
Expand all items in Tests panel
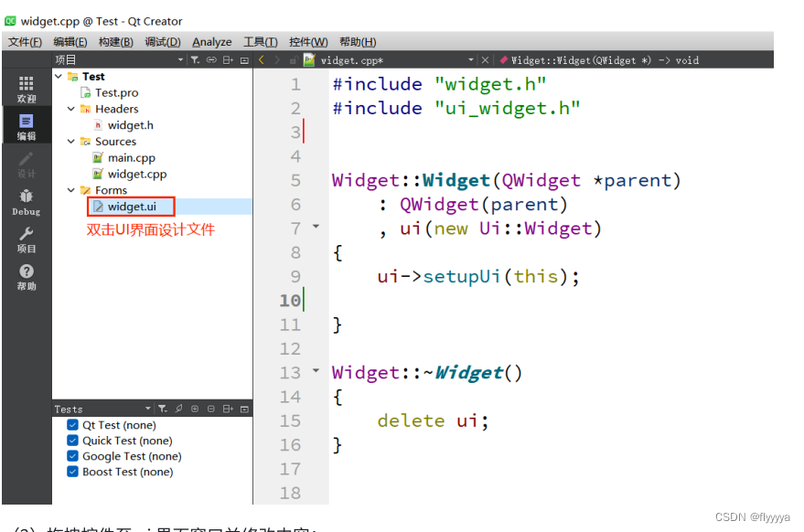(x=195, y=409)
